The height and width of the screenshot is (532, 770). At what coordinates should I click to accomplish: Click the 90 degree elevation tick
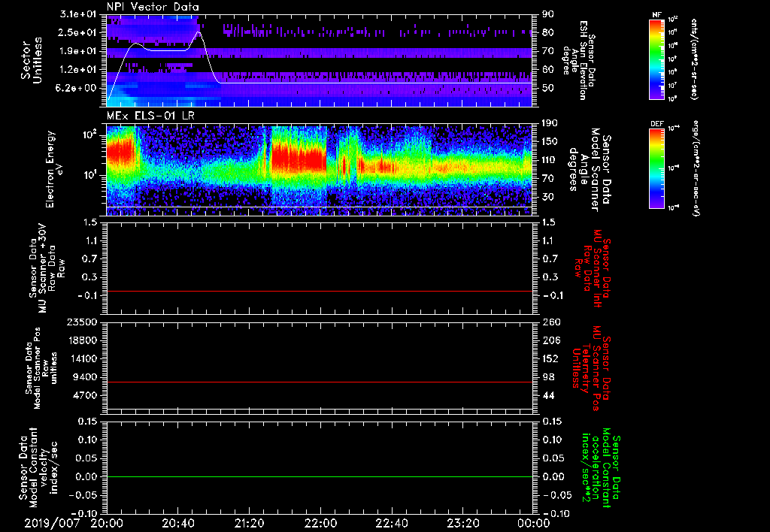coord(547,14)
